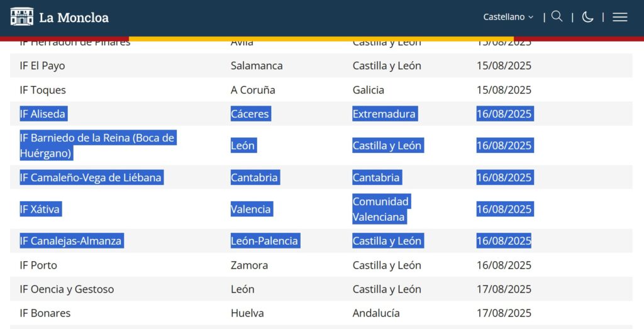This screenshot has height=329, width=644.
Task: Toggle dark mode moon icon
Action: point(587,17)
